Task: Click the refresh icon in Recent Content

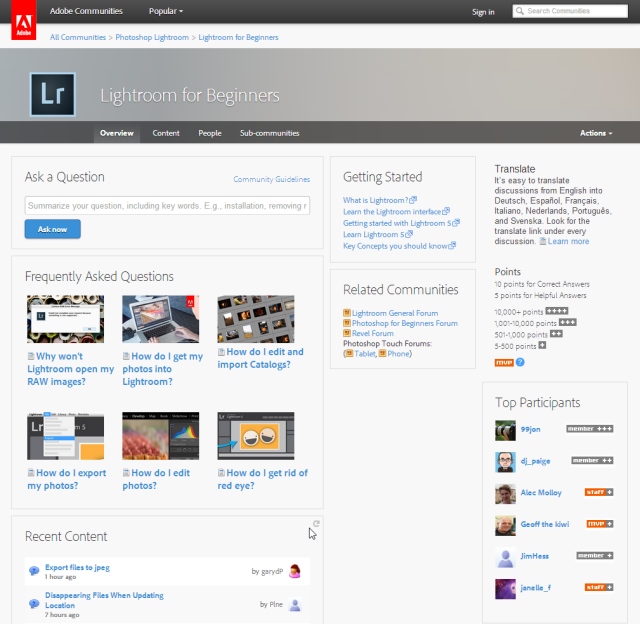Action: coord(316,524)
